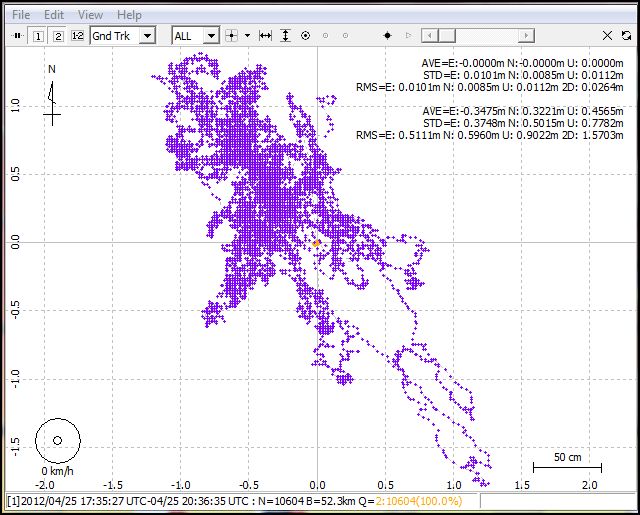Click the center origin crosshair icon
Image resolution: width=640 pixels, height=515 pixels.
click(x=231, y=35)
